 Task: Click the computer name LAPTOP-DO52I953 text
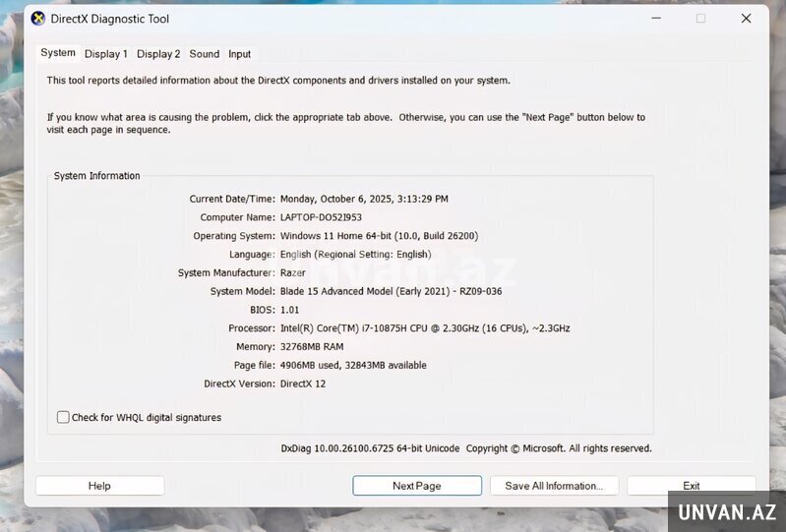coord(321,217)
